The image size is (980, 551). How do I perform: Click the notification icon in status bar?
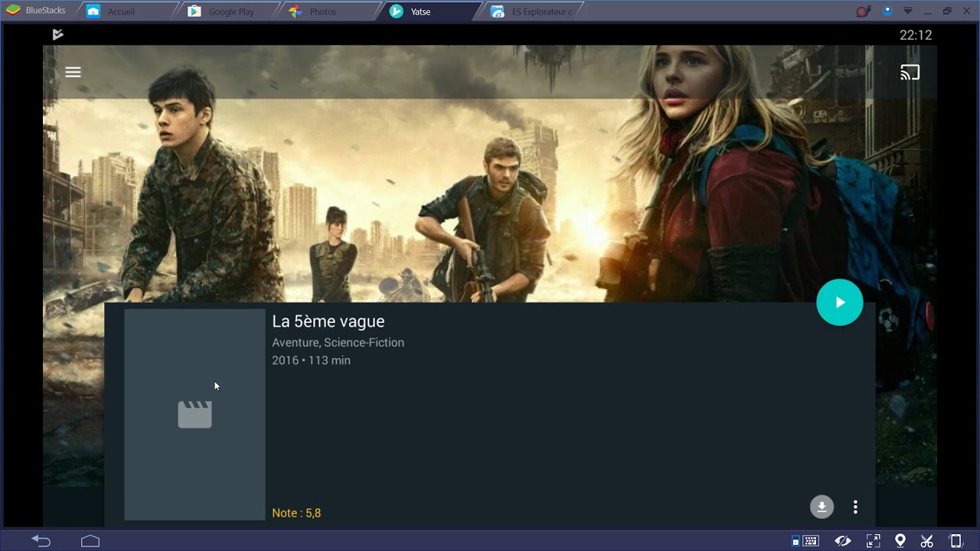tap(57, 34)
